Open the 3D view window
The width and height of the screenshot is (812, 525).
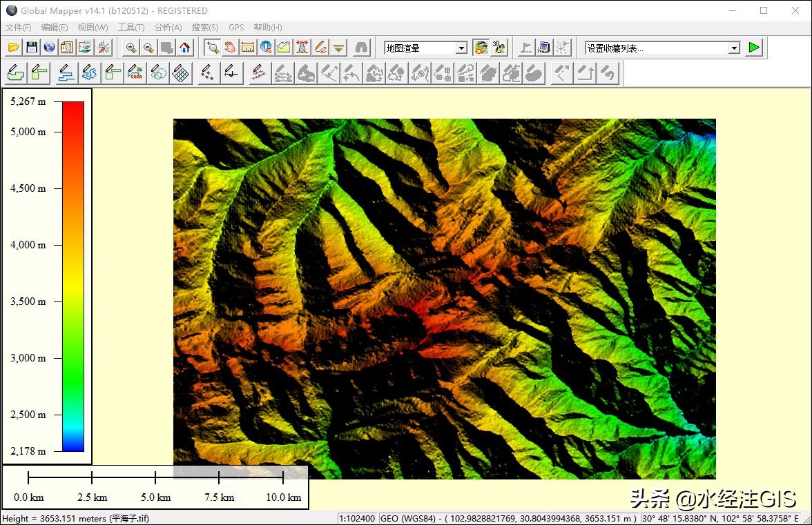point(500,48)
